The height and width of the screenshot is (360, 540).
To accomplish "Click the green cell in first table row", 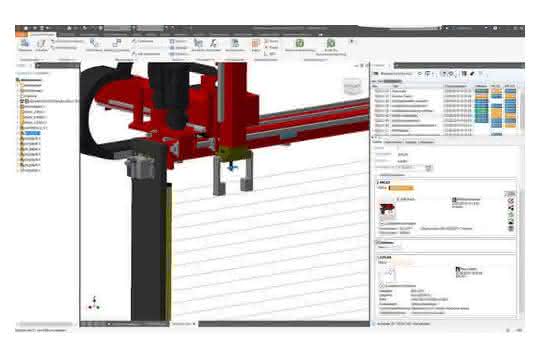I will [x=481, y=91].
